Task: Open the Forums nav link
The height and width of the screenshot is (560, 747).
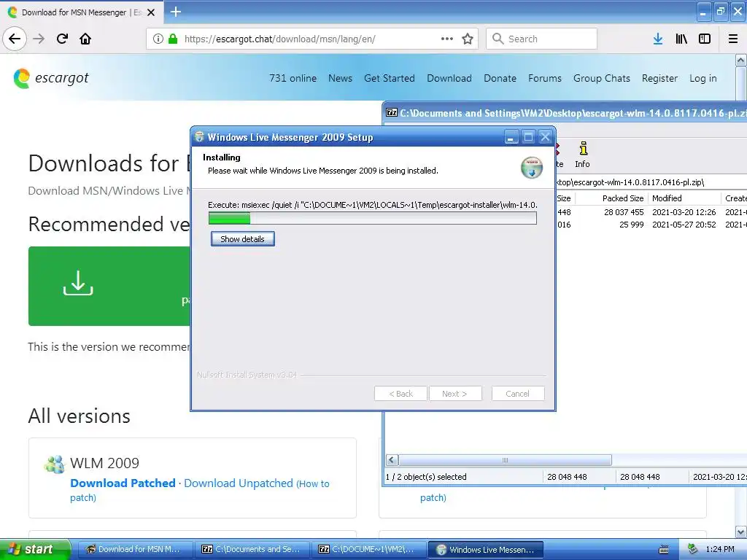Action: (544, 78)
